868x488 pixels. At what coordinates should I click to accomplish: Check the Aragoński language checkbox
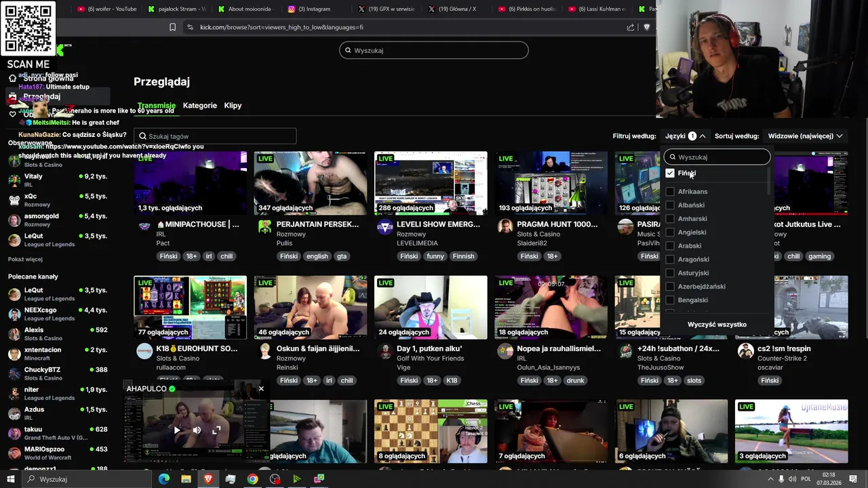tap(670, 260)
